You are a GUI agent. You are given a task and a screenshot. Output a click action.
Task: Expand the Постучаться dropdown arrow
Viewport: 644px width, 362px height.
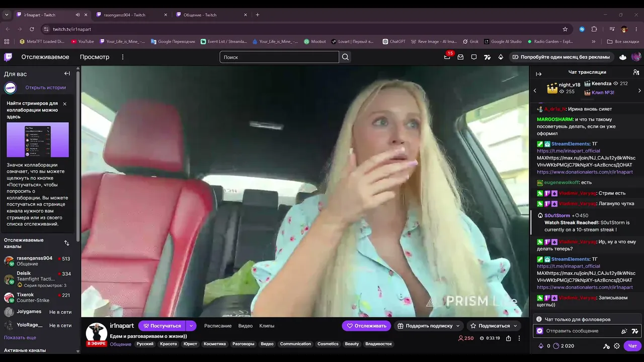tap(191, 326)
